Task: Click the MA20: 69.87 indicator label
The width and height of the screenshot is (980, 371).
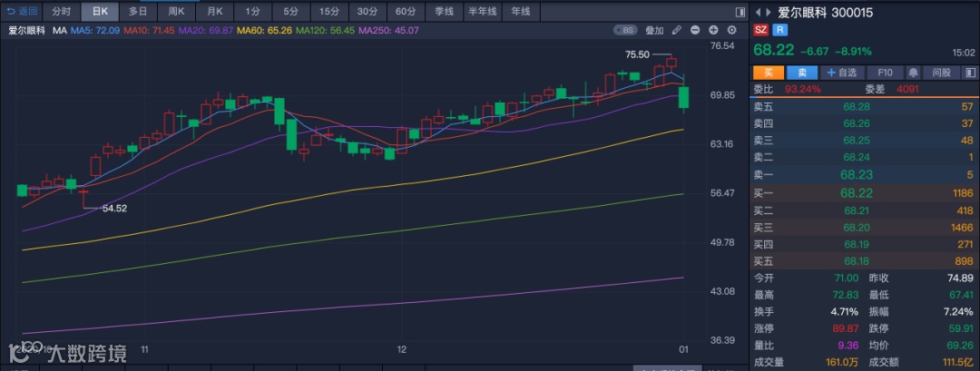Action: click(x=206, y=30)
